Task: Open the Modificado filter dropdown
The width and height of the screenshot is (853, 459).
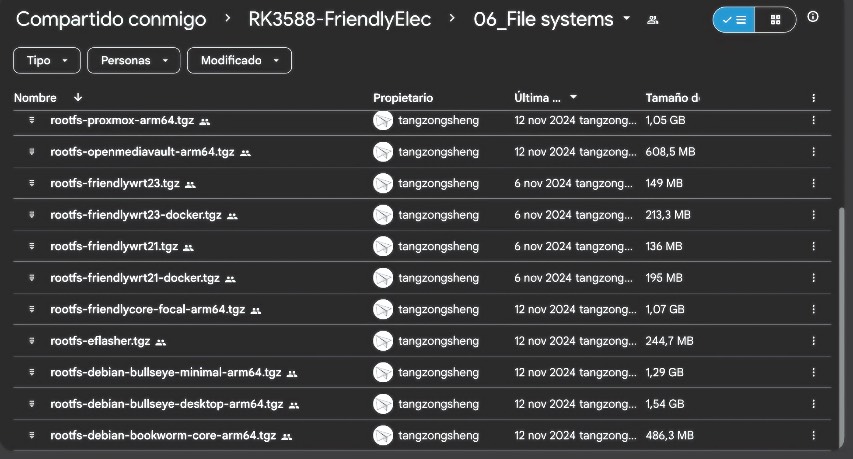Action: point(239,60)
